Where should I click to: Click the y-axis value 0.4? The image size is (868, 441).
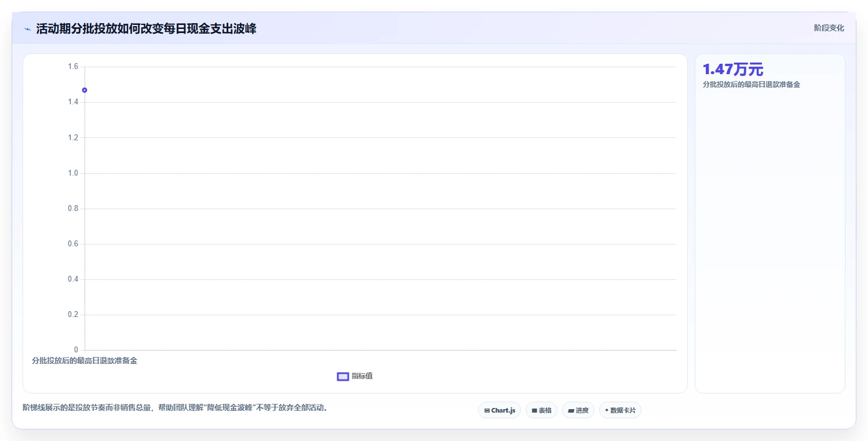pyautogui.click(x=73, y=279)
